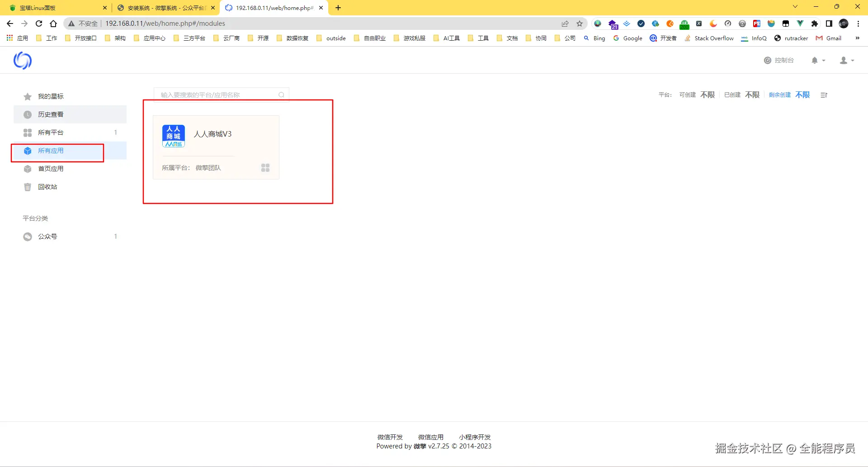This screenshot has height=467, width=868.
Task: Click the 首页应用 cube icon
Action: 28,169
